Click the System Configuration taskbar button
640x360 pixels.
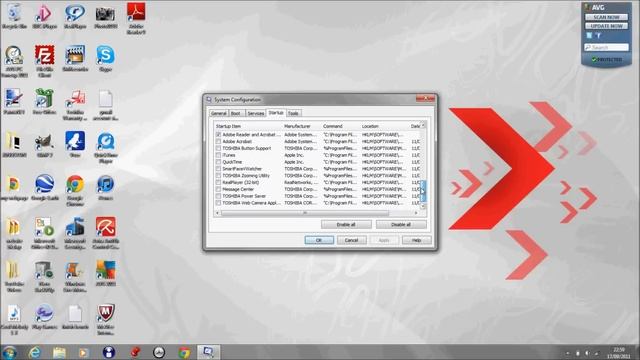tap(209, 352)
